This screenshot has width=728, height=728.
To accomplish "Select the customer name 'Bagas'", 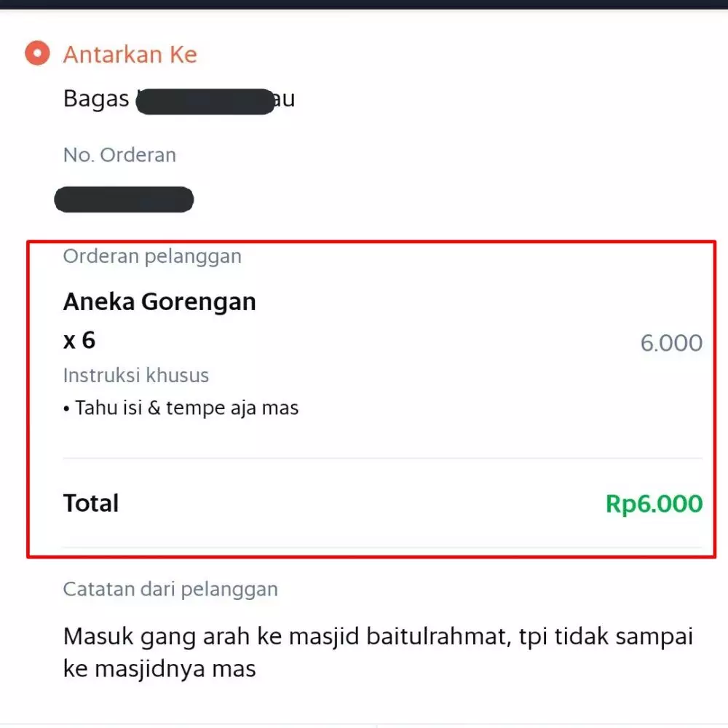I will [95, 99].
